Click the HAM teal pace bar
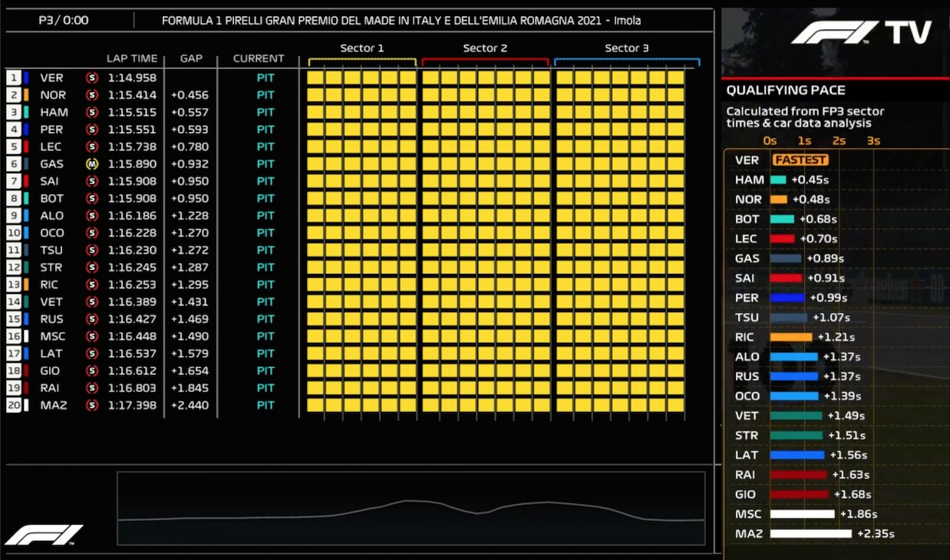 778,180
